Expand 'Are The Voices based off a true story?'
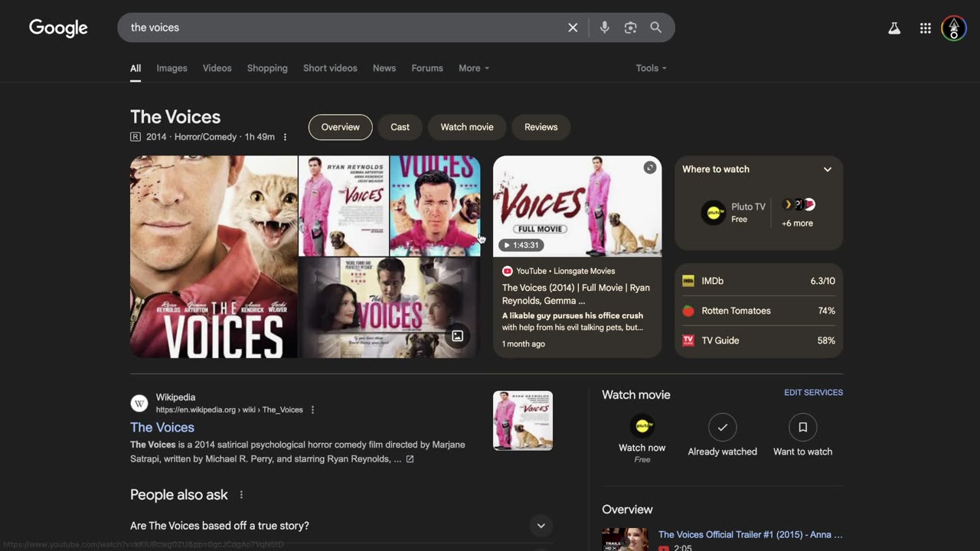Screen dimensions: 980x551 [x=341, y=526]
